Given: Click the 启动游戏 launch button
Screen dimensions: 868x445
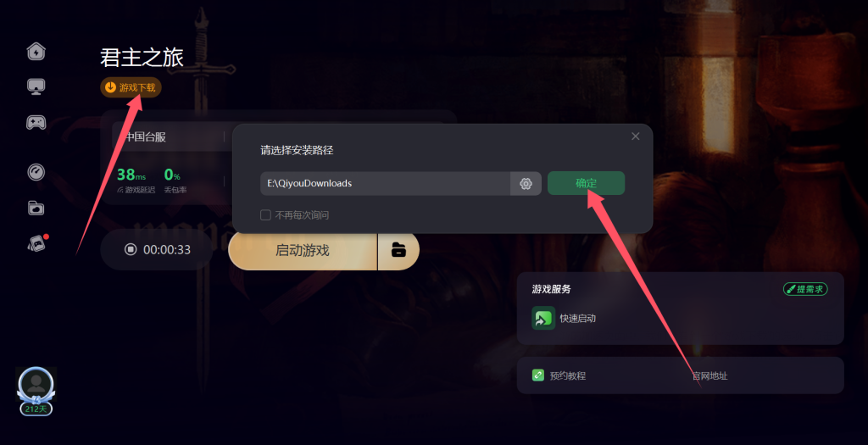Looking at the screenshot, I should (x=303, y=250).
